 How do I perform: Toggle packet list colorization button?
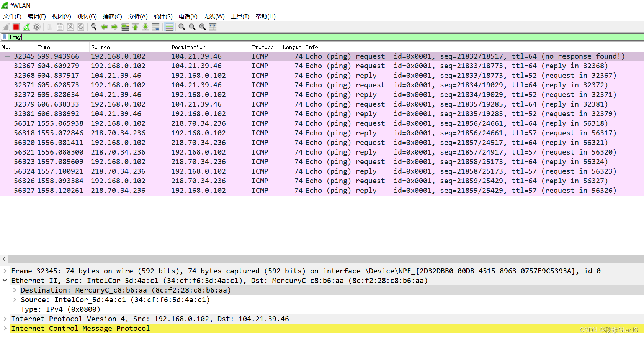click(169, 27)
